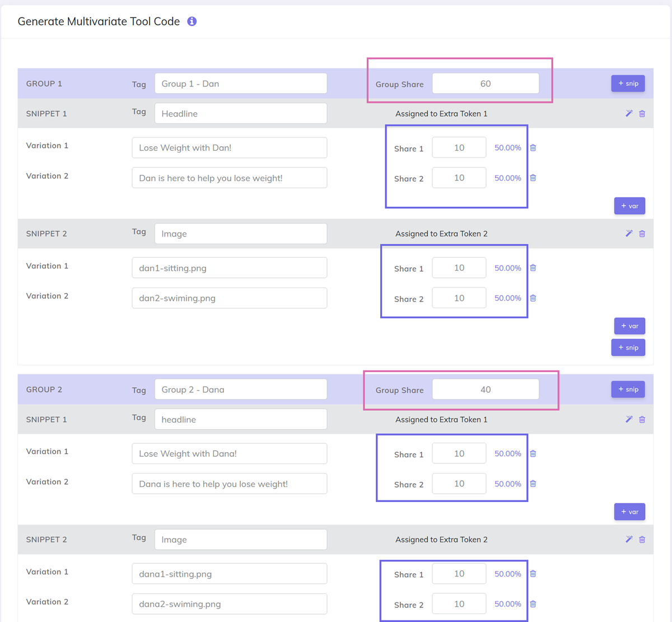
Task: Delete the Image snippet in Group 2
Action: [642, 539]
